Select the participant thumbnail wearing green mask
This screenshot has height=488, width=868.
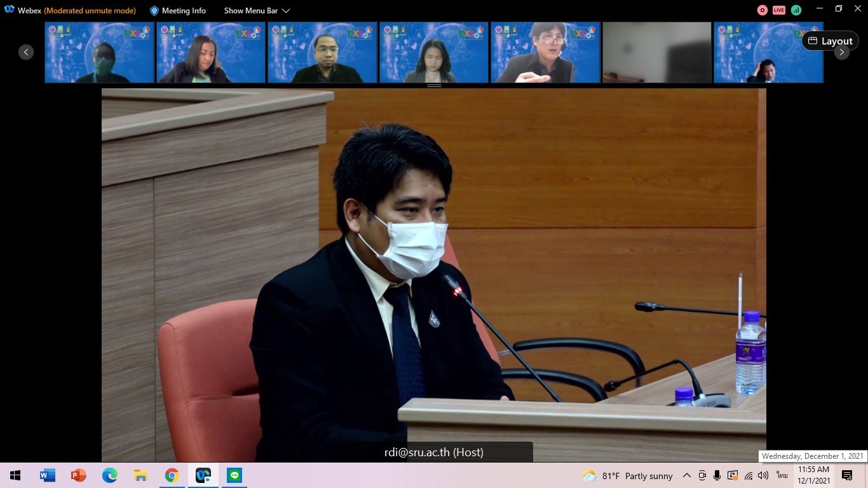pos(100,53)
